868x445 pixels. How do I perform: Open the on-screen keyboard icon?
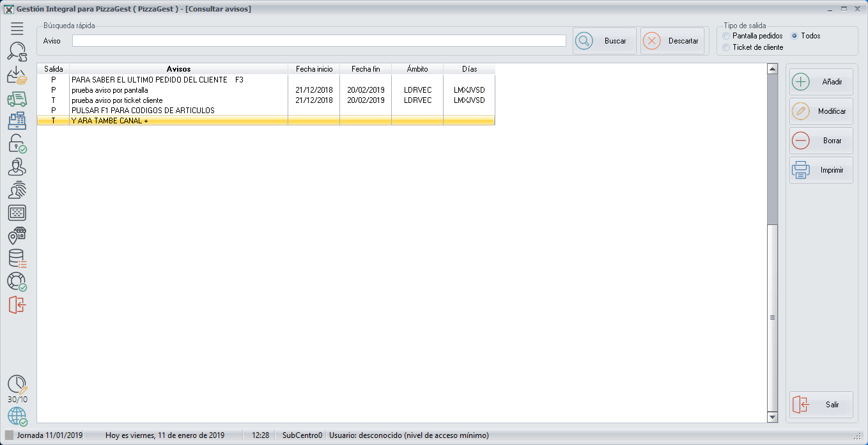point(17,213)
